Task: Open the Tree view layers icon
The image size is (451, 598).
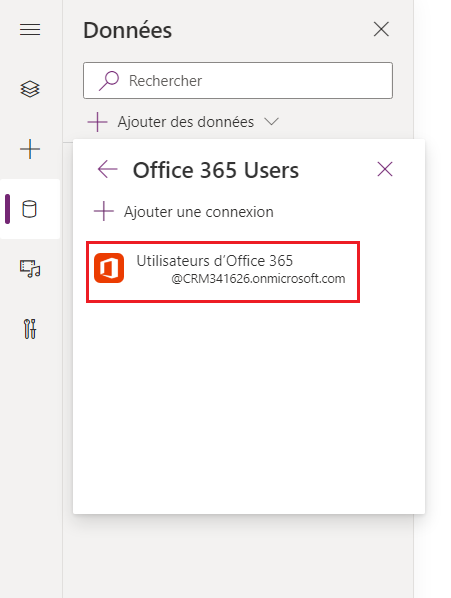Action: click(x=30, y=89)
